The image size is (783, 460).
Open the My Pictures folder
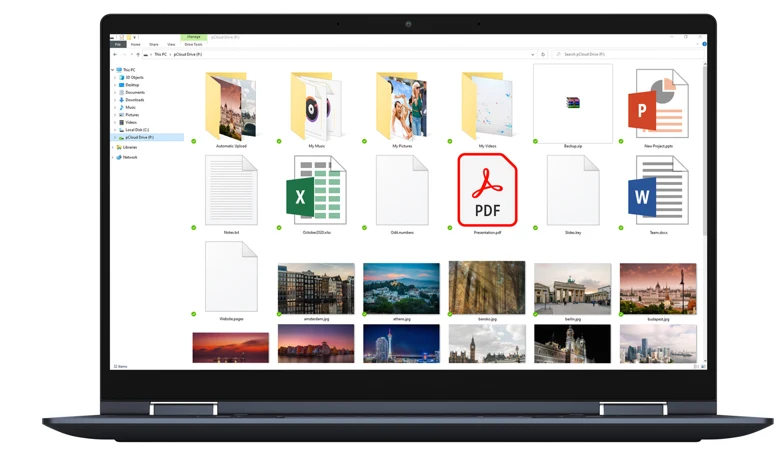402,107
